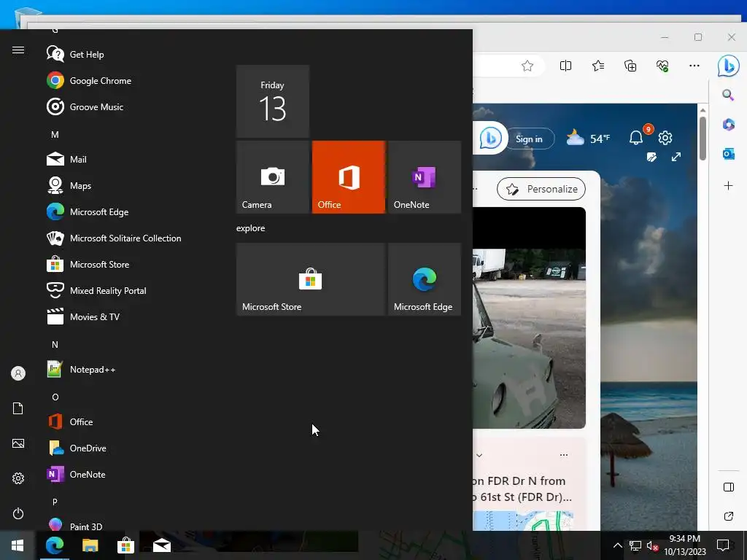Screen dimensions: 747x560
Task: Start Microsoft Solitaire Collection
Action: tap(115, 238)
